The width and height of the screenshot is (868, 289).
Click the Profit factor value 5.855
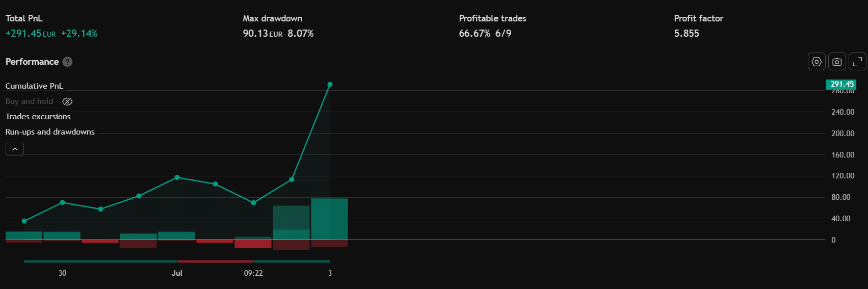pyautogui.click(x=687, y=34)
